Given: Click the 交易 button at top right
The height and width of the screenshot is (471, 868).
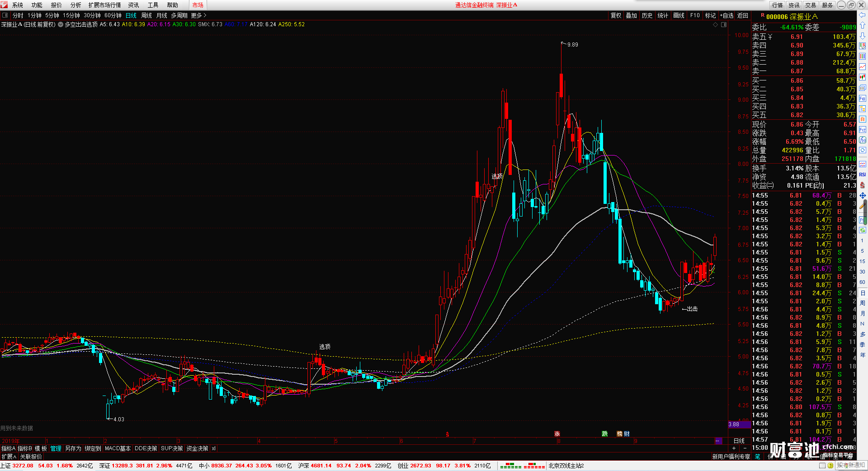Looking at the screenshot, I should pos(811,5).
